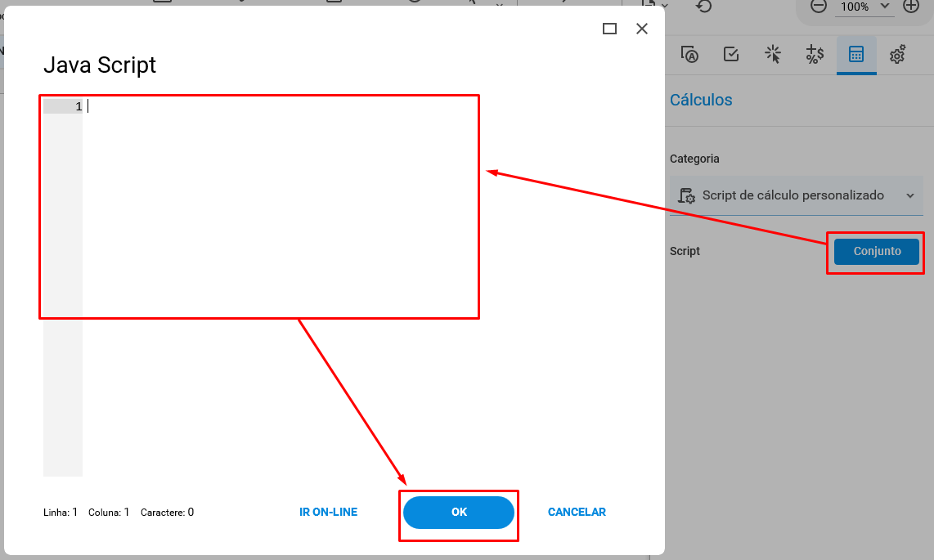The height and width of the screenshot is (560, 934).
Task: Open the actions tab with cursor click icon
Action: (773, 54)
